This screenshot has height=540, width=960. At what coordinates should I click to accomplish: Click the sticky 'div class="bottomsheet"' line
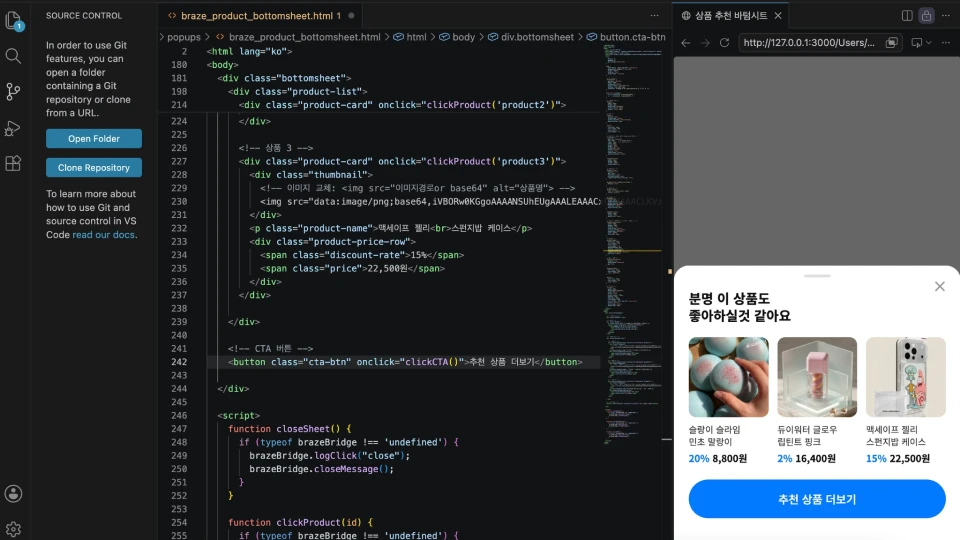(x=284, y=78)
